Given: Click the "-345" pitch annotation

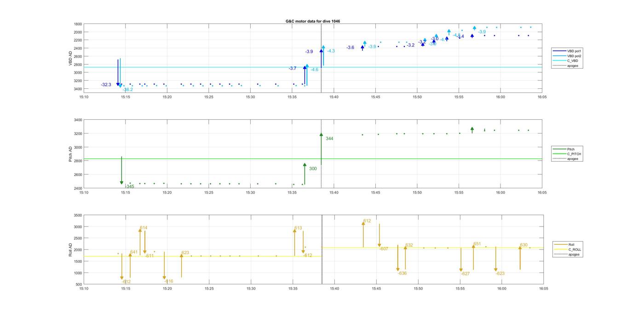Looking at the screenshot, I should 129,186.
